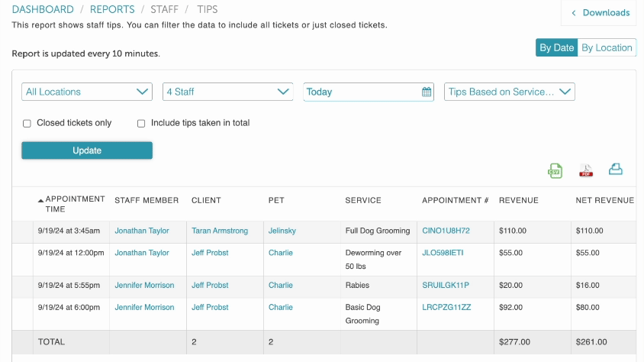The width and height of the screenshot is (644, 362).
Task: Expand the All Locations dropdown
Action: click(87, 92)
